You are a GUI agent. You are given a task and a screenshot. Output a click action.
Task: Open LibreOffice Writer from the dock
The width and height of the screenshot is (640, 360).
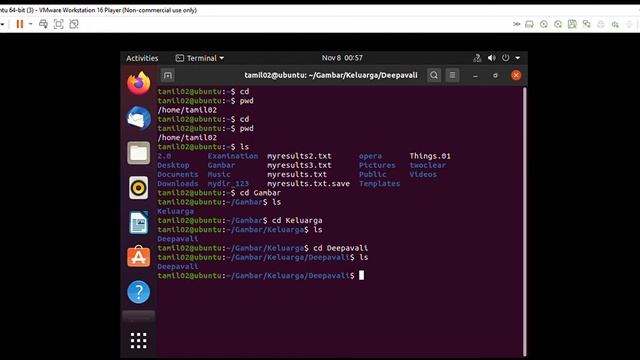(x=138, y=222)
